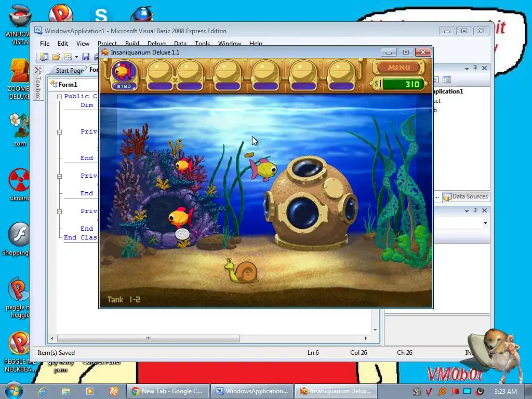Image resolution: width=532 pixels, height=399 pixels.
Task: Open the zom Plants vs Zombies desktop icon
Action: 20,129
